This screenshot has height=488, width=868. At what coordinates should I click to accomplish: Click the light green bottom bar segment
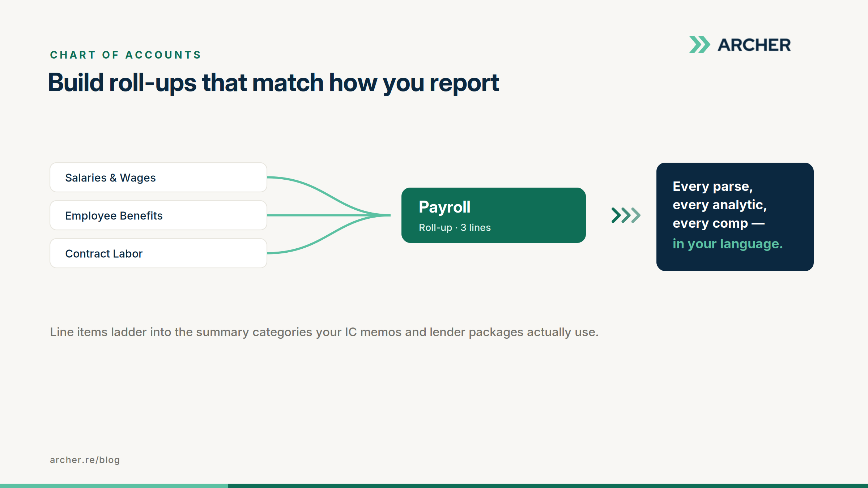tap(114, 486)
